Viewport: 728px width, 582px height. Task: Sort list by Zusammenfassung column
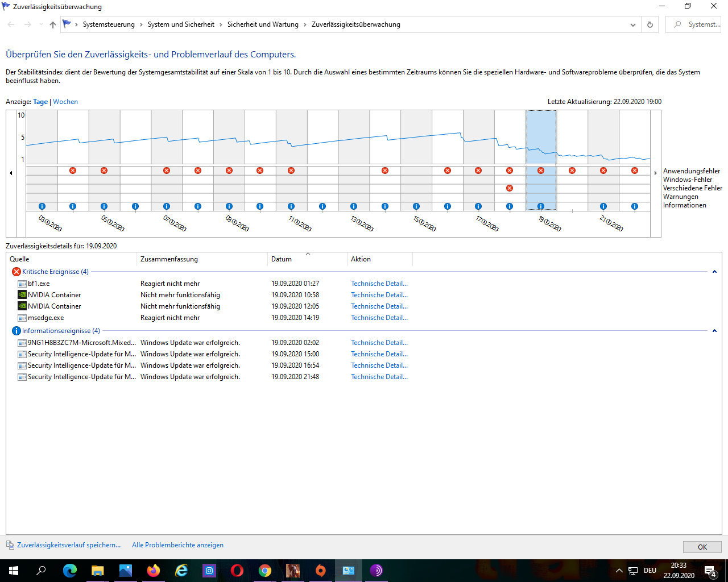click(x=202, y=259)
